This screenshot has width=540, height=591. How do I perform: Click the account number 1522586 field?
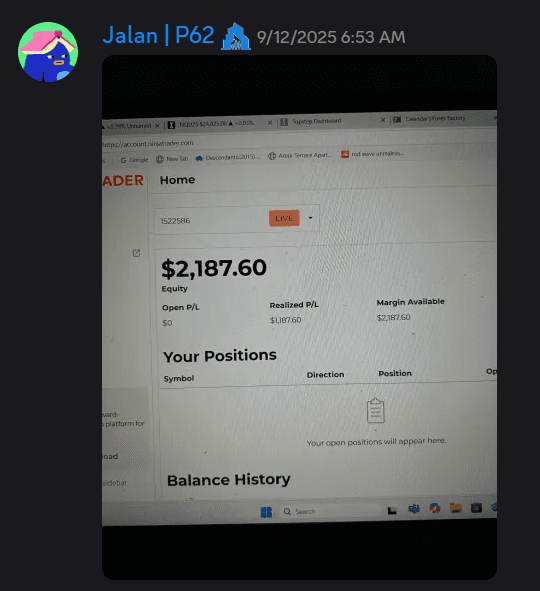coord(211,220)
